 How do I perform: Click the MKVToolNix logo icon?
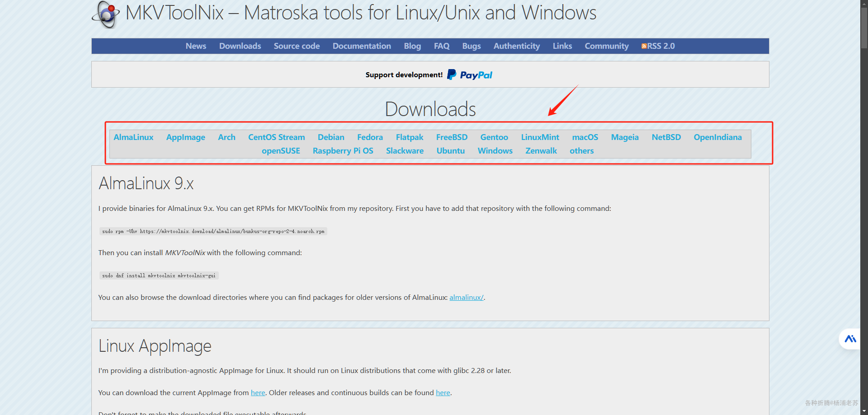click(106, 14)
